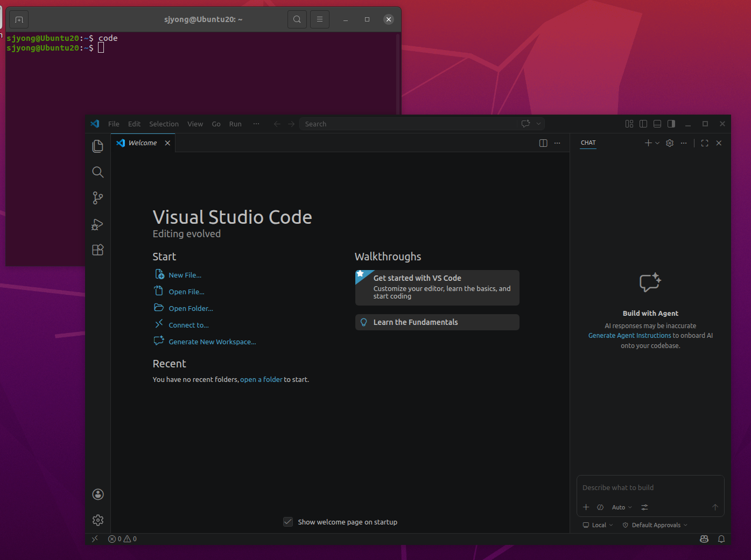This screenshot has height=560, width=751.
Task: Go forward with the navigation arrow
Action: click(291, 124)
